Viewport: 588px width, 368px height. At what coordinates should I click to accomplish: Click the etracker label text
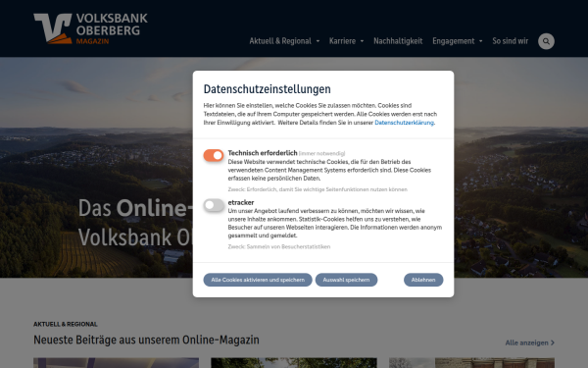pos(241,202)
